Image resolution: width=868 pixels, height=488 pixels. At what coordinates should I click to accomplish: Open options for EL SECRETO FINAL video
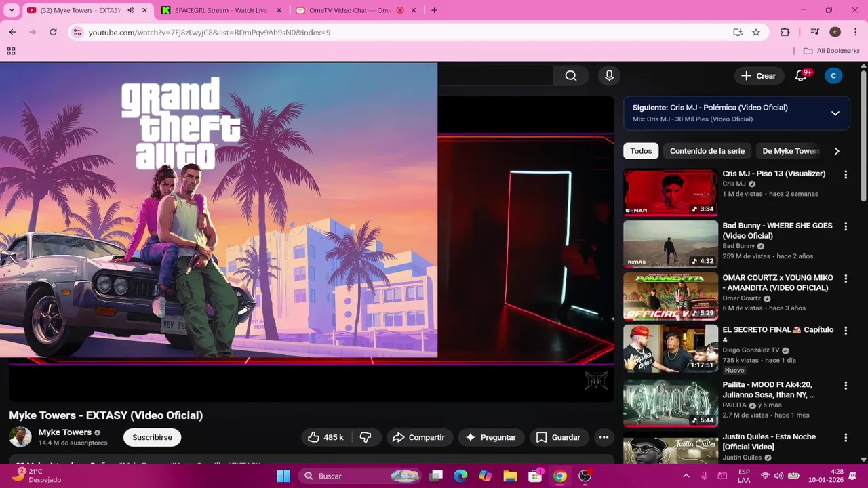click(846, 331)
